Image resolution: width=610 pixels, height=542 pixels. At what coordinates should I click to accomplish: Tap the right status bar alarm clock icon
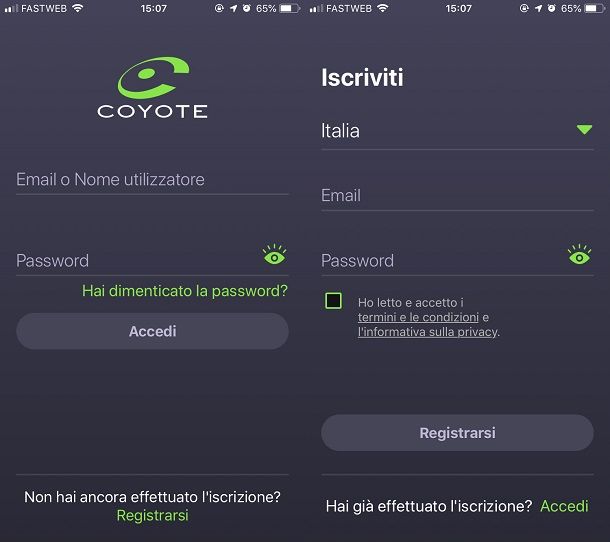pyautogui.click(x=552, y=8)
